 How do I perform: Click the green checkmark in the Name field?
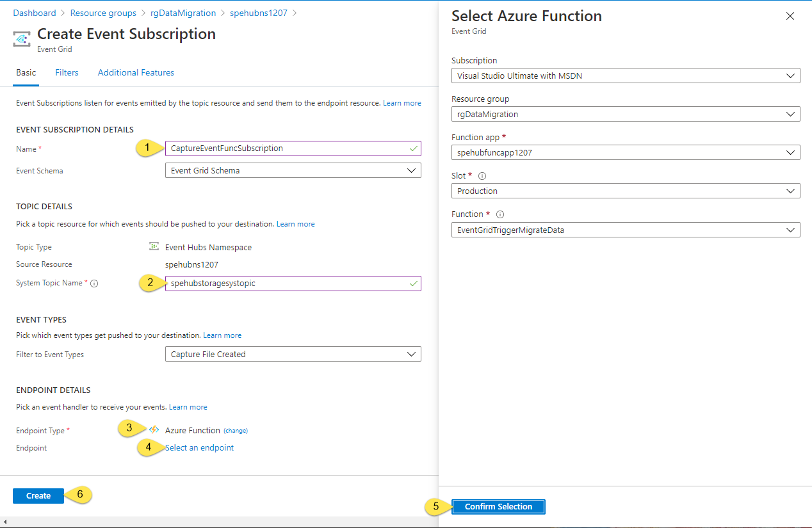[x=413, y=148]
